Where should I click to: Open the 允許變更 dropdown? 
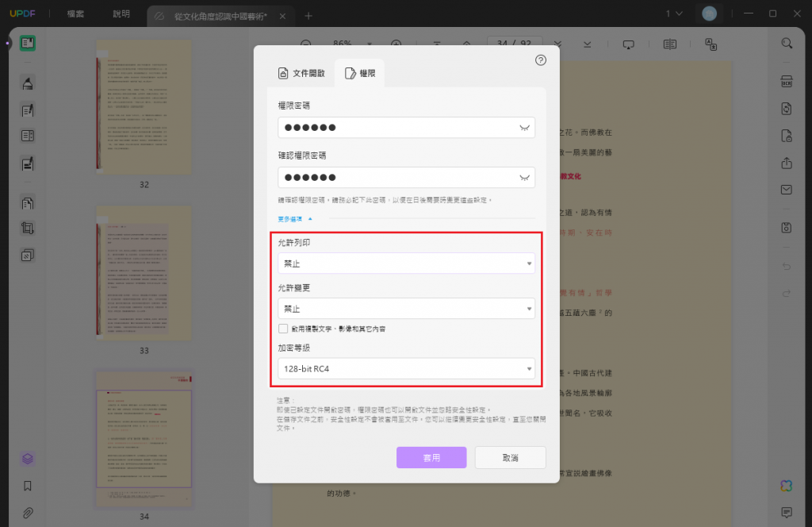(407, 308)
